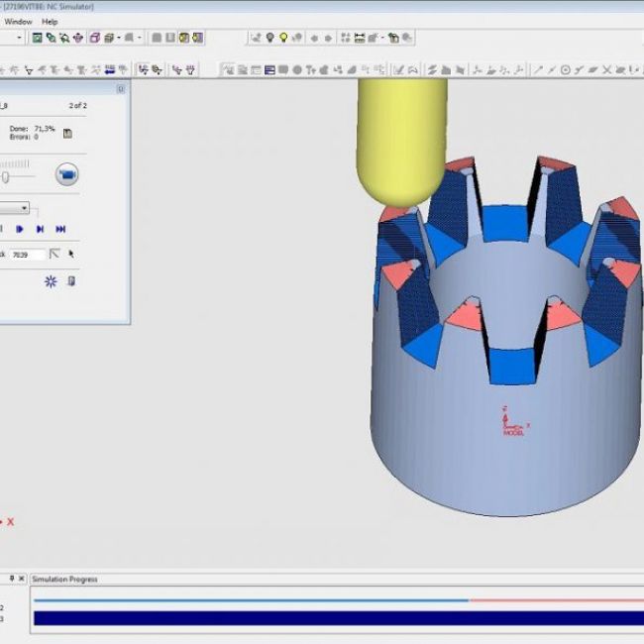Viewport: 644px width, 644px height.
Task: Click the blue double-arrow swap icon
Action: (110, 69)
